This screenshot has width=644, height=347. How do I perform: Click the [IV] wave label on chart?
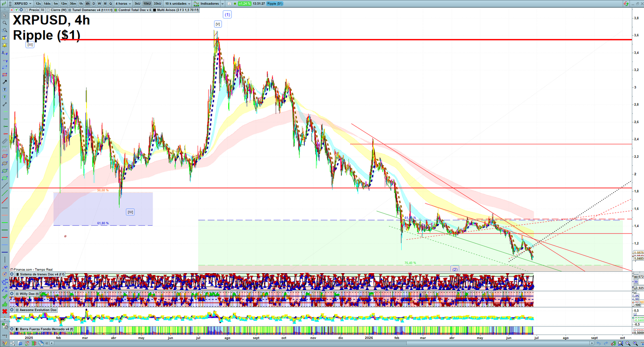click(x=130, y=212)
